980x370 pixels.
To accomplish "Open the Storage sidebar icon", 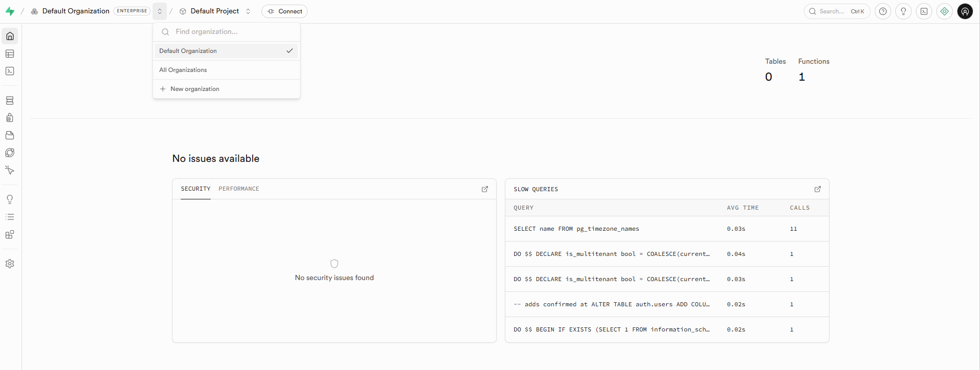I will (10, 136).
